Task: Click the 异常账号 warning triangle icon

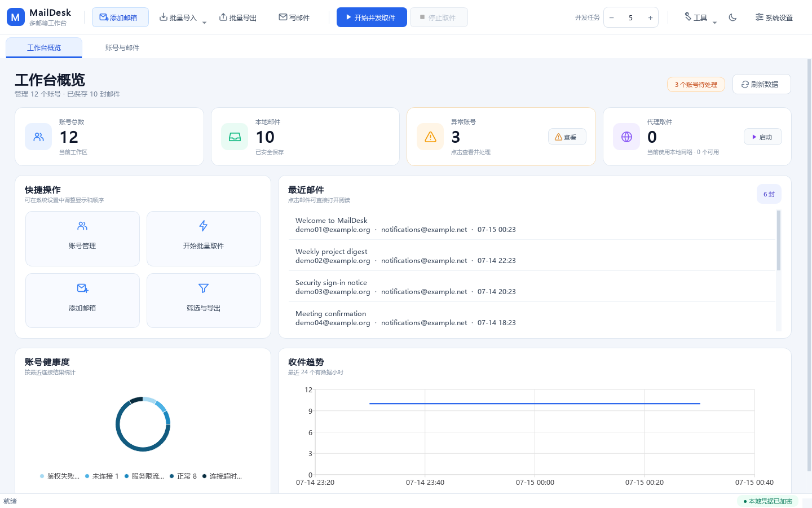Action: pos(430,137)
